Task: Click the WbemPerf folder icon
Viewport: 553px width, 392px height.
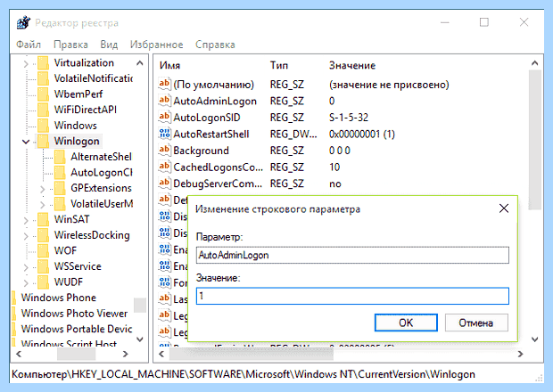Action: [44, 94]
